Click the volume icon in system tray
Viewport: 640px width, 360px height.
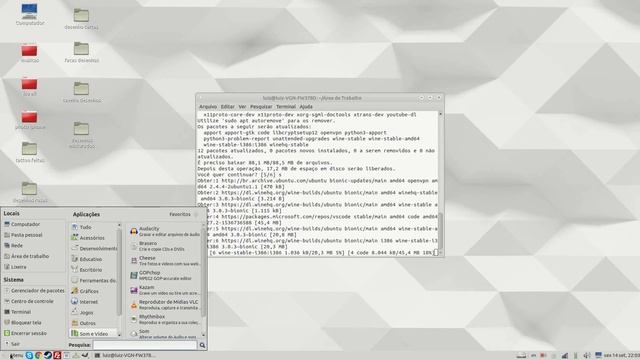[587, 356]
